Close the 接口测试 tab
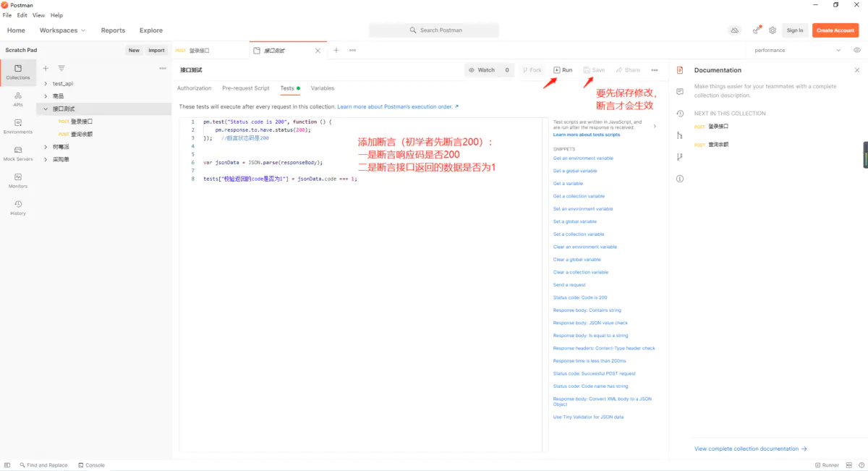 [x=318, y=51]
